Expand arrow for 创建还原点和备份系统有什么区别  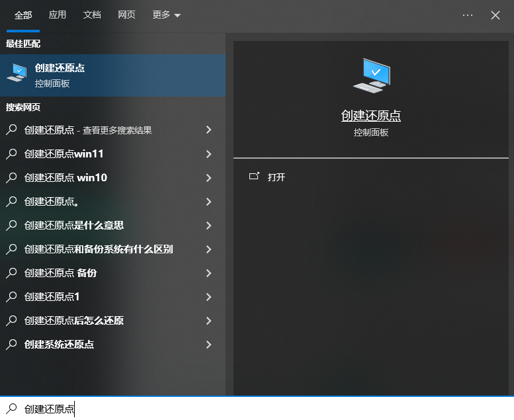click(208, 249)
